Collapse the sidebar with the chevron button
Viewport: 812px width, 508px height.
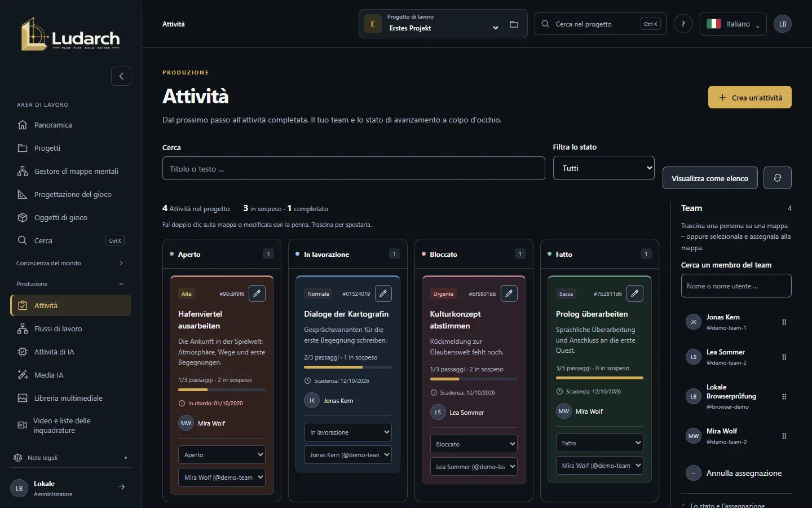click(x=121, y=76)
